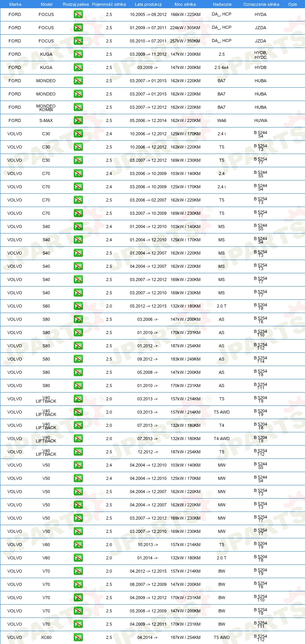Screen dimensions: 305x644
Task: Click fuel icon in Volvo V70 B 5254 T6 row
Action: point(78,584)
